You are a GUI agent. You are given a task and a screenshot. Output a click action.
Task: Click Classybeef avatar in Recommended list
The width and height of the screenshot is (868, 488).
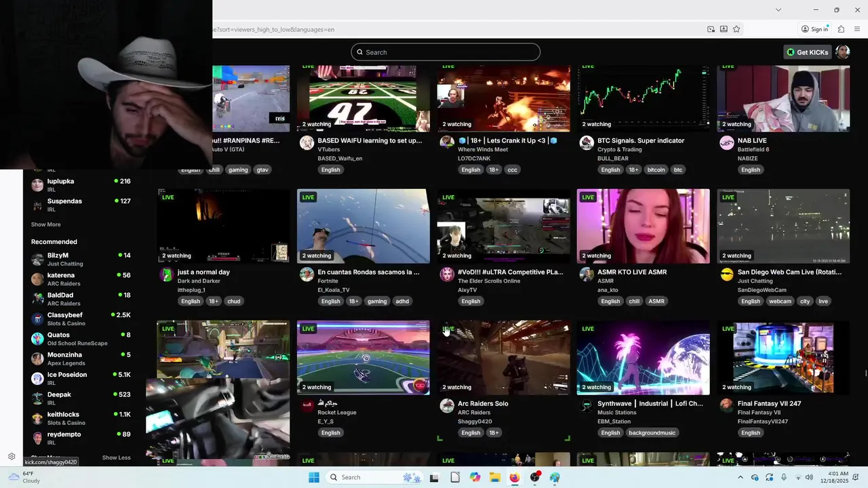point(37,319)
